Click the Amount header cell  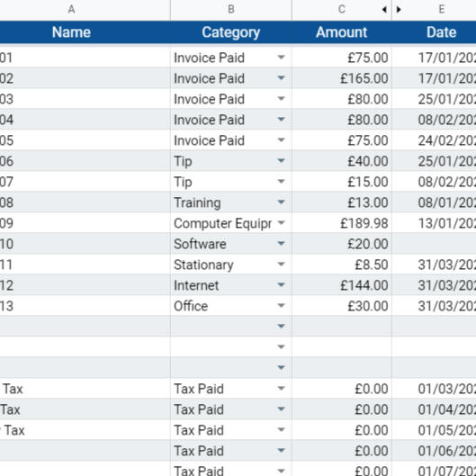342,32
